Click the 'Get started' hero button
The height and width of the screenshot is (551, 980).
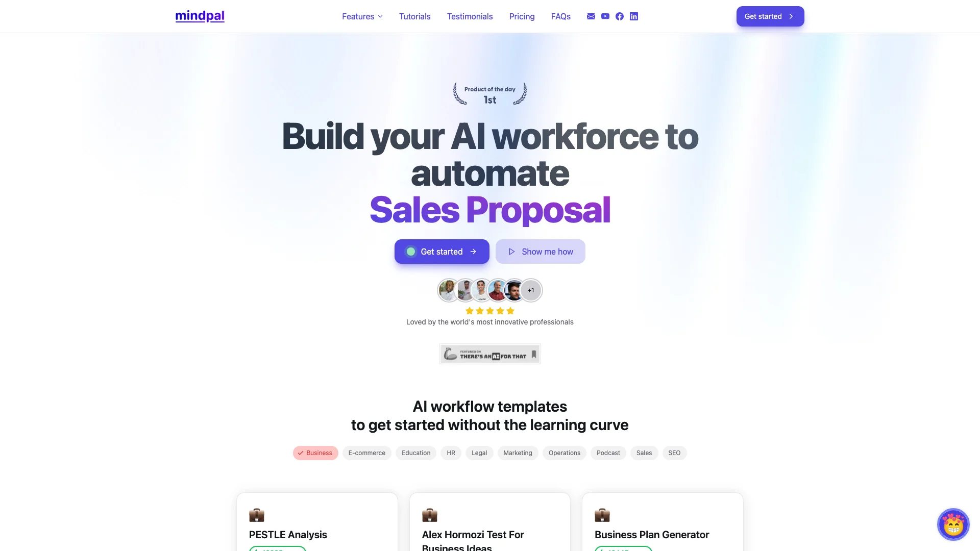tap(442, 251)
